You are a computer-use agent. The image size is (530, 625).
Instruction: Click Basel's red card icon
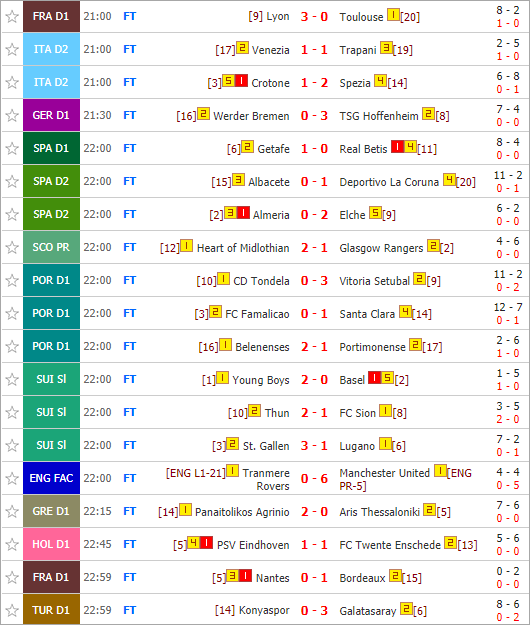pos(375,377)
